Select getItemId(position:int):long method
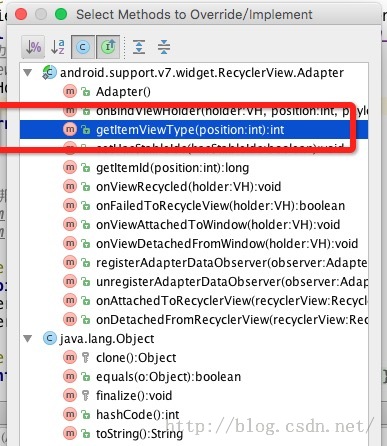The width and height of the screenshot is (387, 446). click(x=194, y=167)
